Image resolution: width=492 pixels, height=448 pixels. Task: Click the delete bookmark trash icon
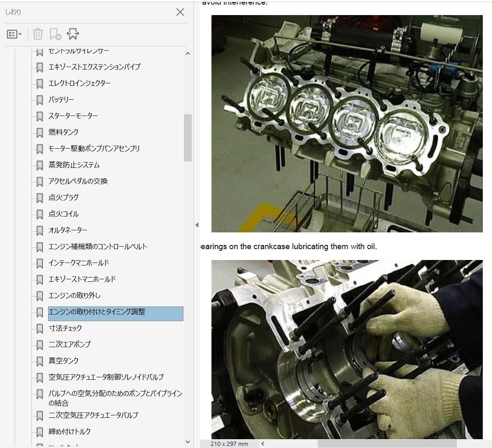click(38, 34)
